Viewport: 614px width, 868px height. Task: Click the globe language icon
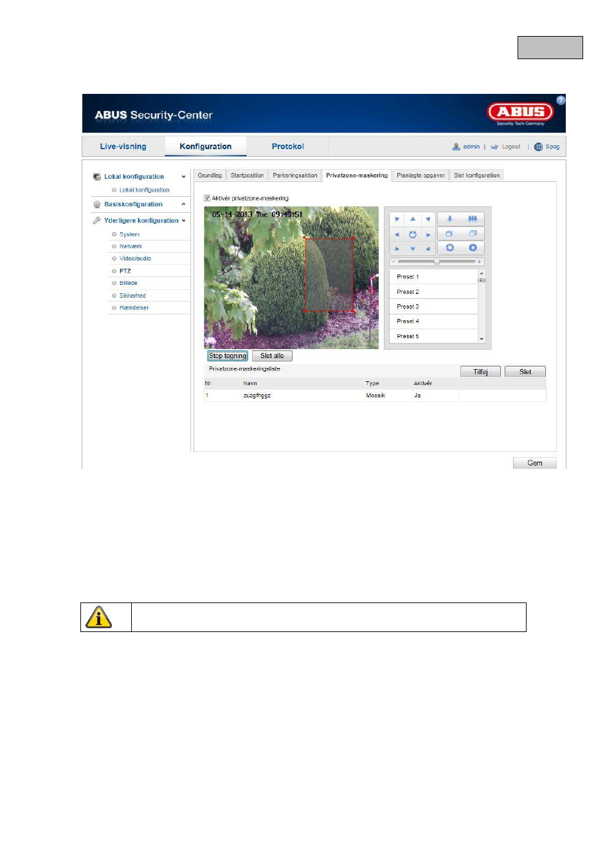tap(538, 147)
